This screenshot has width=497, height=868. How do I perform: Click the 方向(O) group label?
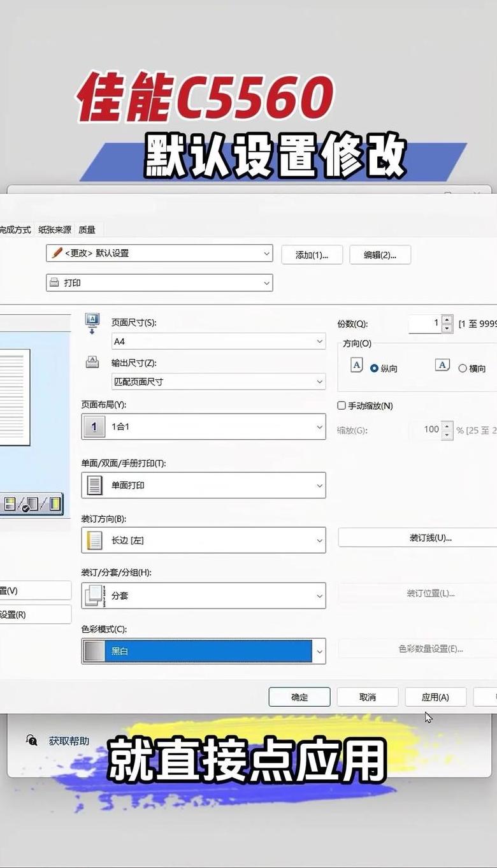(357, 344)
